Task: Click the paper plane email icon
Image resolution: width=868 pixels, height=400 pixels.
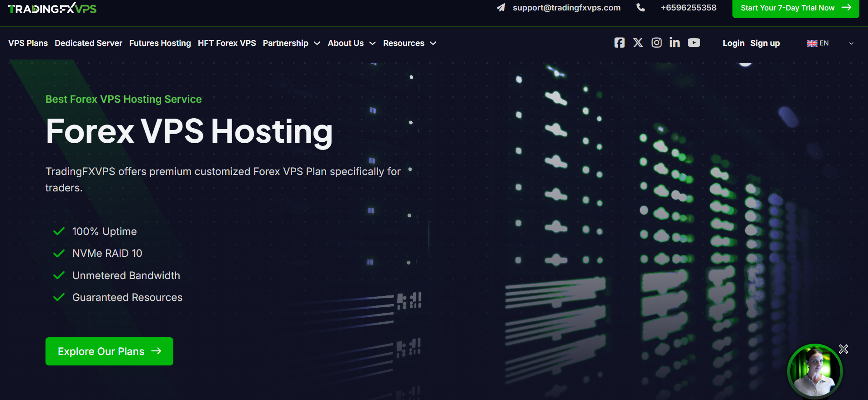Action: 501,7
